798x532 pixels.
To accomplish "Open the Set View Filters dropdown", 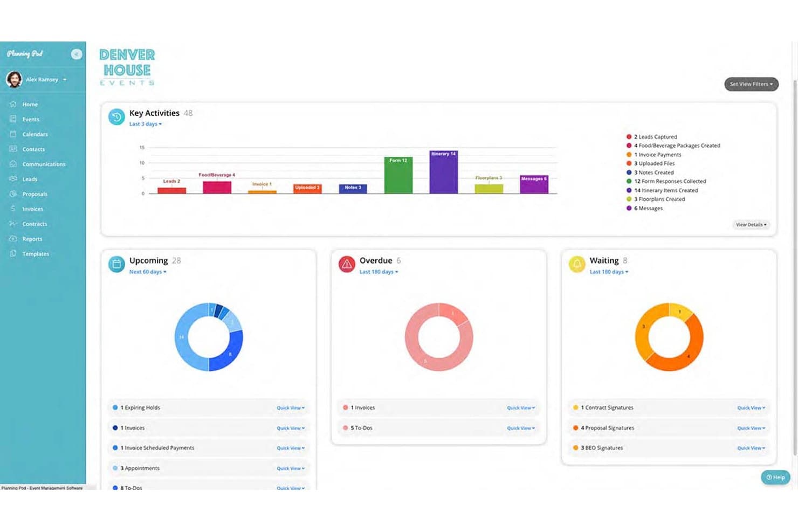I will point(751,84).
